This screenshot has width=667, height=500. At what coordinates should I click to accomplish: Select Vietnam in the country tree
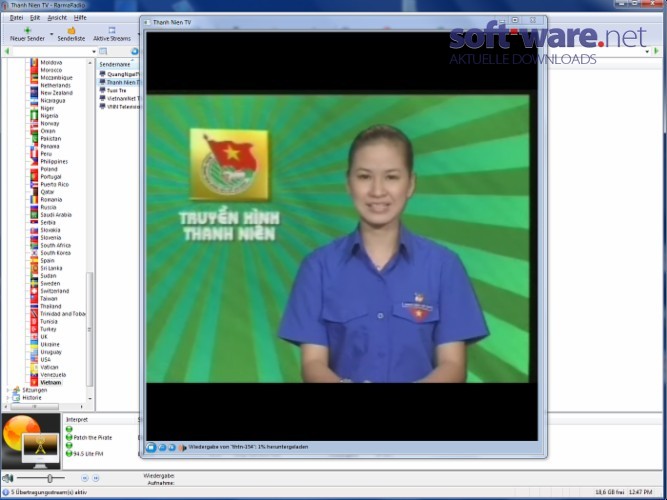[51, 383]
